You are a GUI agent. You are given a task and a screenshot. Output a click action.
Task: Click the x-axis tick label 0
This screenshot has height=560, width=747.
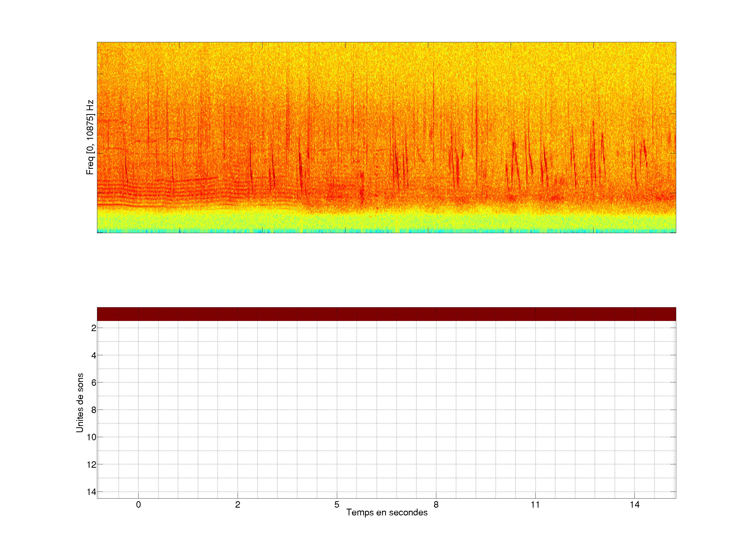(139, 505)
